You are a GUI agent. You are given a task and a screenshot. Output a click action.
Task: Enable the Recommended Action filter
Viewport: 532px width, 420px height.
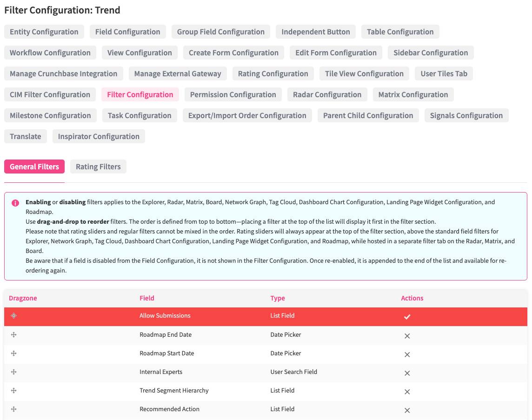(407, 410)
